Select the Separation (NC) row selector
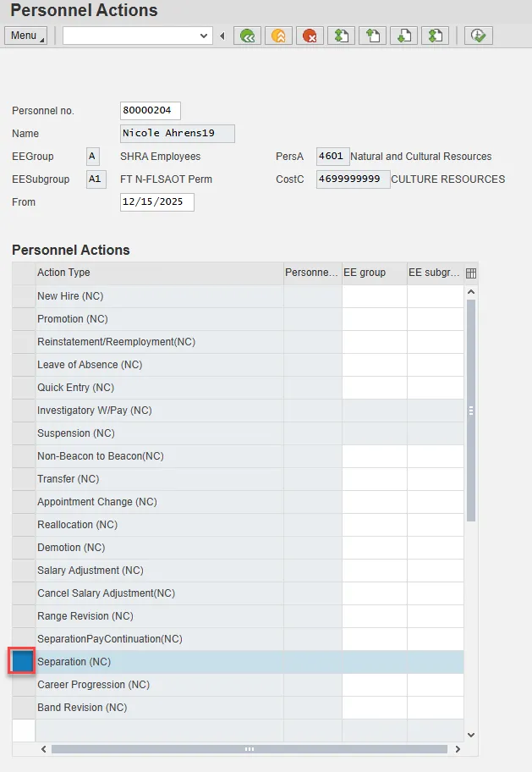This screenshot has width=532, height=772. tap(23, 662)
